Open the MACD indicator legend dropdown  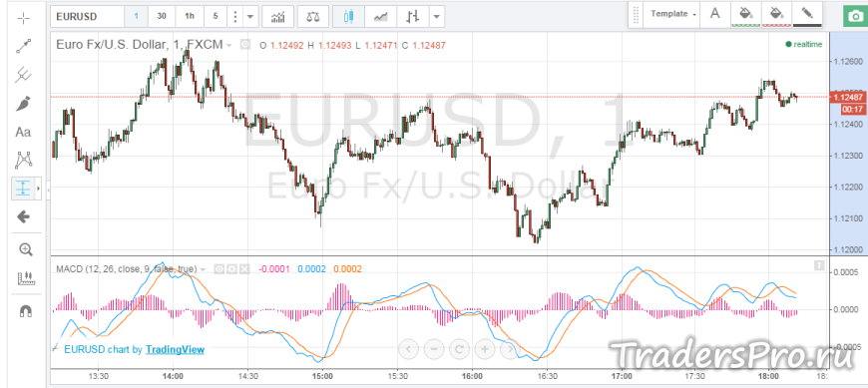tap(203, 269)
